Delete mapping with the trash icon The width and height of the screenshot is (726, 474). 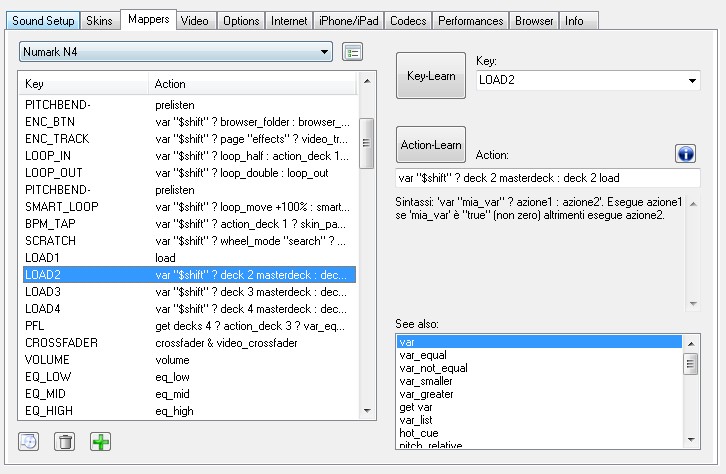65,441
